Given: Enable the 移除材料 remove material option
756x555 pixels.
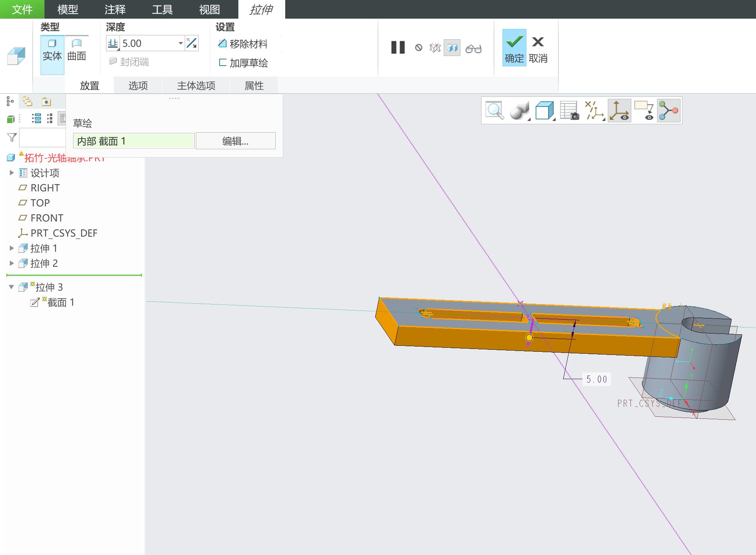Looking at the screenshot, I should coord(243,44).
